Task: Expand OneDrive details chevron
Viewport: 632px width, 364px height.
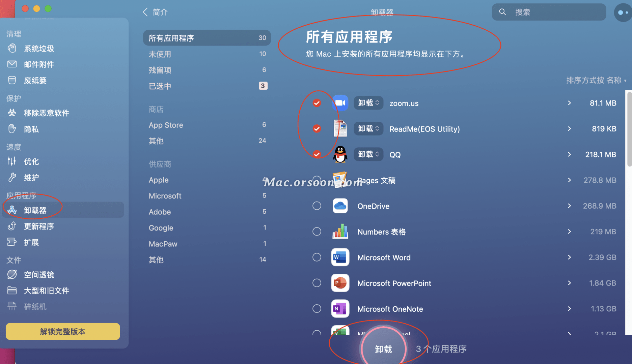Action: (x=569, y=206)
